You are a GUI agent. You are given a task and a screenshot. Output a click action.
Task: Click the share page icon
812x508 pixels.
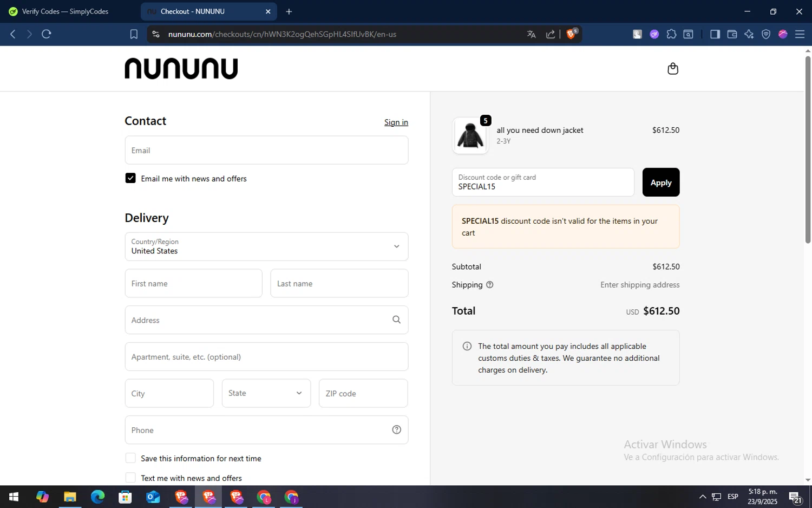coord(551,34)
